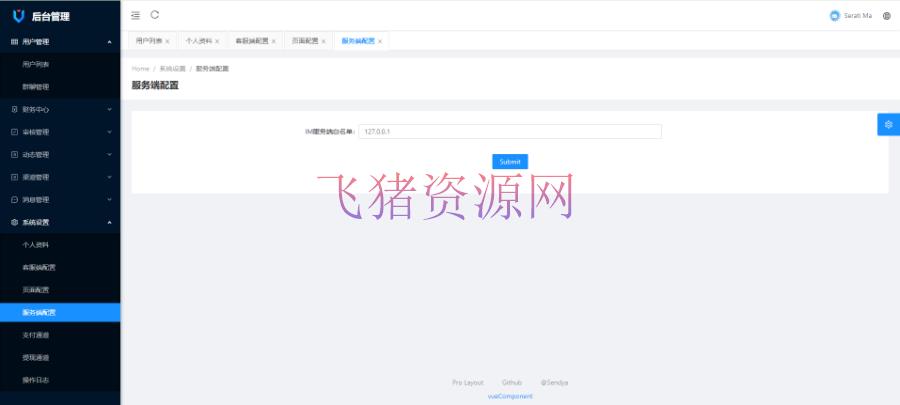Viewport: 900px width, 405px height.
Task: Close the 页面配置 tab with its x
Action: click(324, 41)
